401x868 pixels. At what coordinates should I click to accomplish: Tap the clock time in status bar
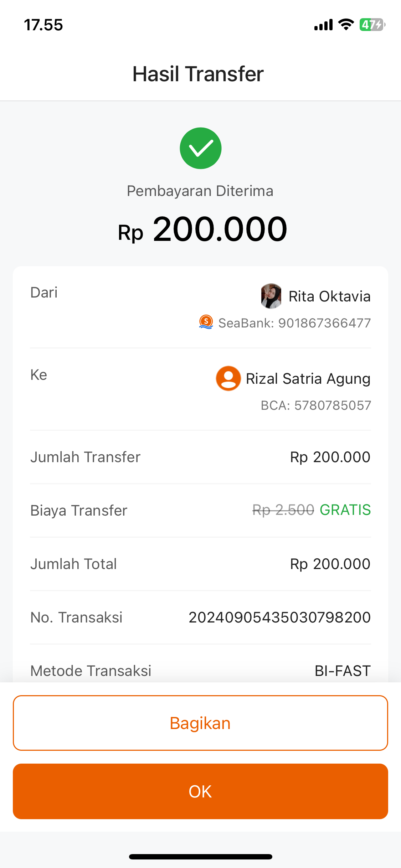coord(43,25)
